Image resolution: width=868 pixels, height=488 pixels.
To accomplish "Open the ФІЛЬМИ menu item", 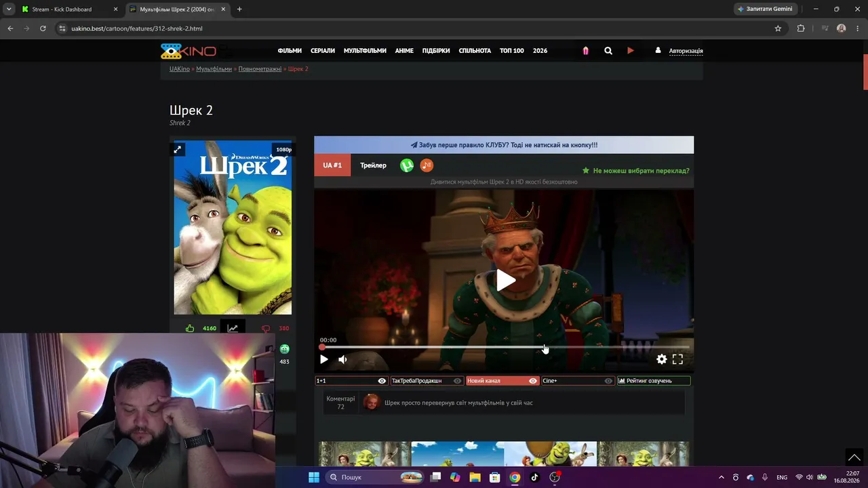I will pos(290,51).
